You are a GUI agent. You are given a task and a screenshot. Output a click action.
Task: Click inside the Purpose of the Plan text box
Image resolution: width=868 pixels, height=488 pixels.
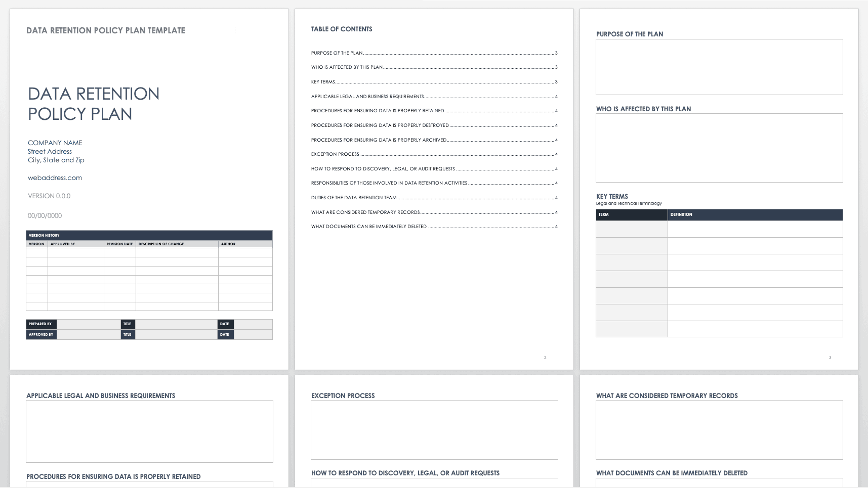(x=719, y=67)
